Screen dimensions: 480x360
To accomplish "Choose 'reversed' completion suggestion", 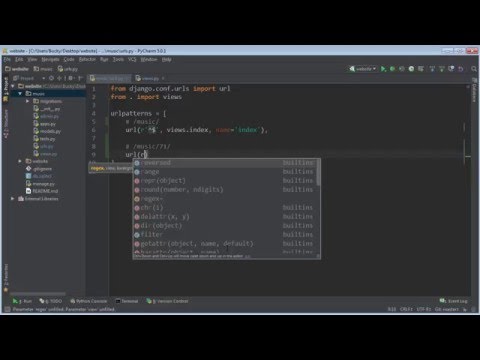I will pos(224,163).
